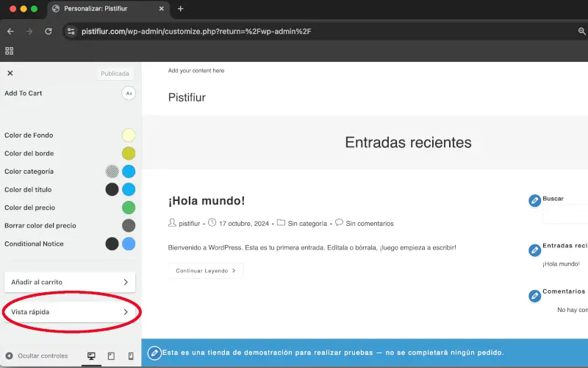Pick the Borrar color del precio swatch
The width and height of the screenshot is (588, 368).
coord(129,226)
